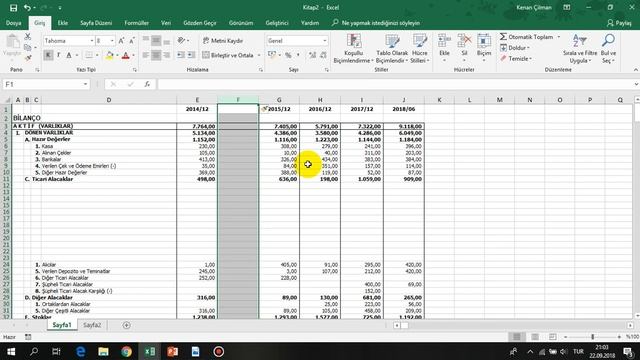
Task: Toggle middle vertical alignment
Action: pyautogui.click(x=156, y=40)
